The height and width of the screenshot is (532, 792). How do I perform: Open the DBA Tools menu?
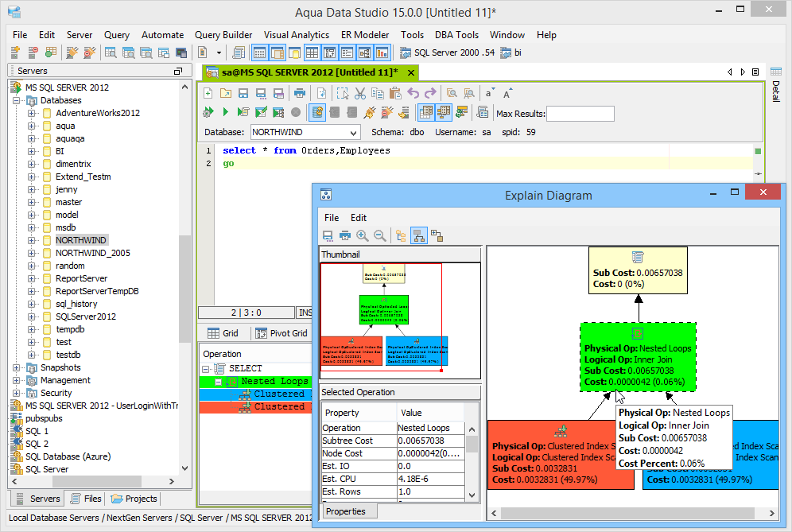[456, 35]
